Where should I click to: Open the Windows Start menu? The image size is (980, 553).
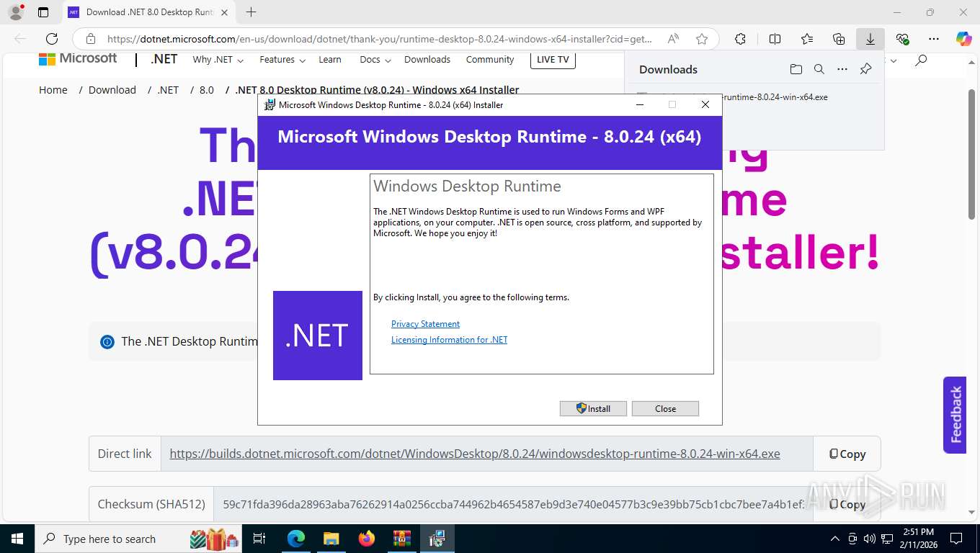point(17,539)
